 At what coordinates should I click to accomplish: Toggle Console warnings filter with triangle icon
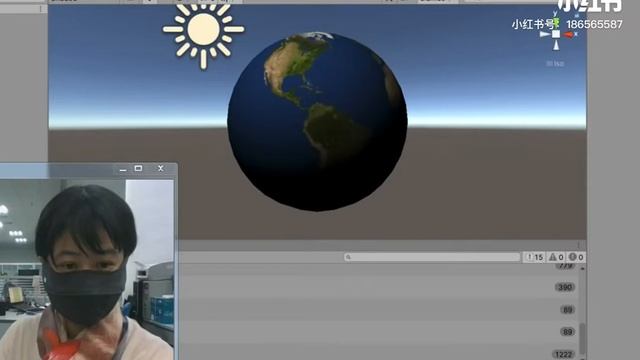(556, 257)
